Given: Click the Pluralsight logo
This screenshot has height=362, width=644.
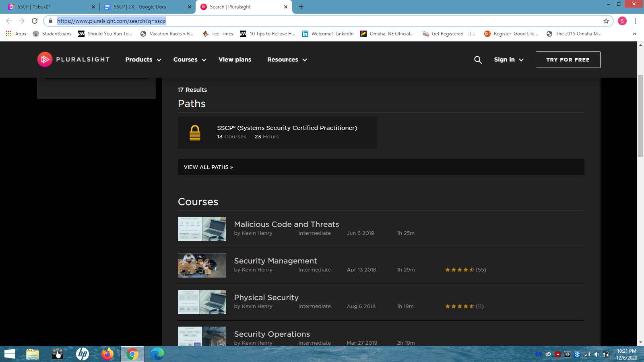Looking at the screenshot, I should tap(73, 60).
